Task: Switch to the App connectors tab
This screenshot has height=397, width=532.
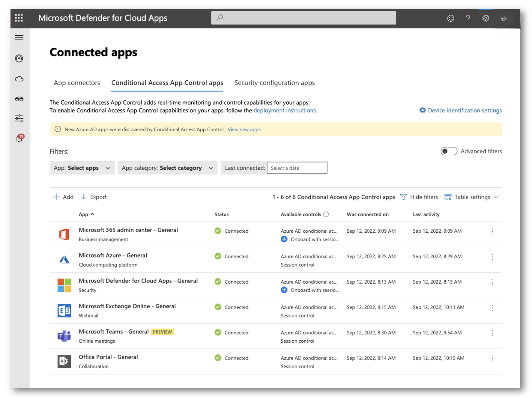Action: click(77, 83)
